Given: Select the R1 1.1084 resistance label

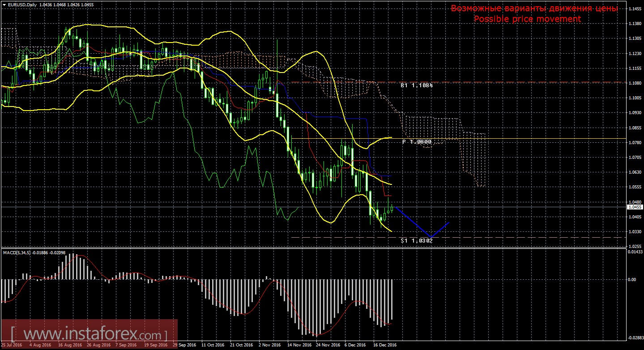Looking at the screenshot, I should 417,85.
